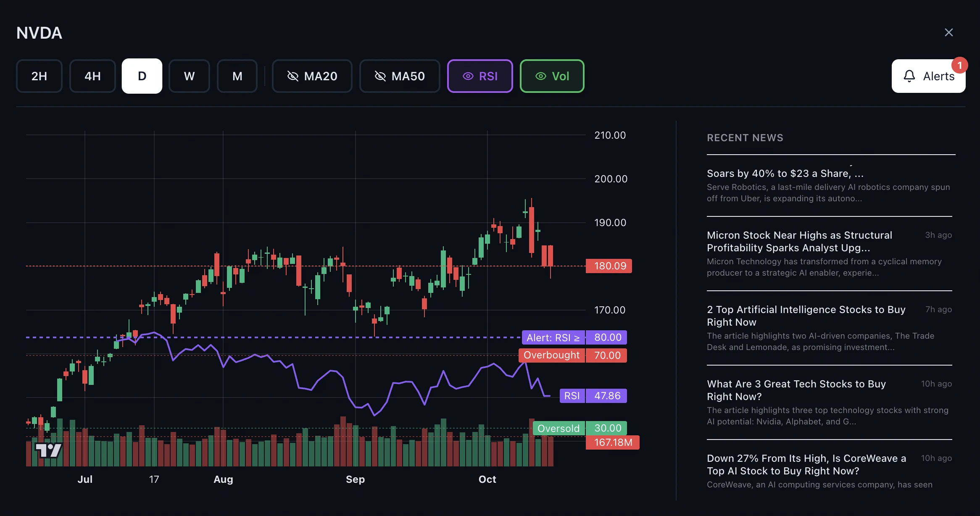The height and width of the screenshot is (516, 980).
Task: Click the 180.09 price label on the axis
Action: click(609, 266)
